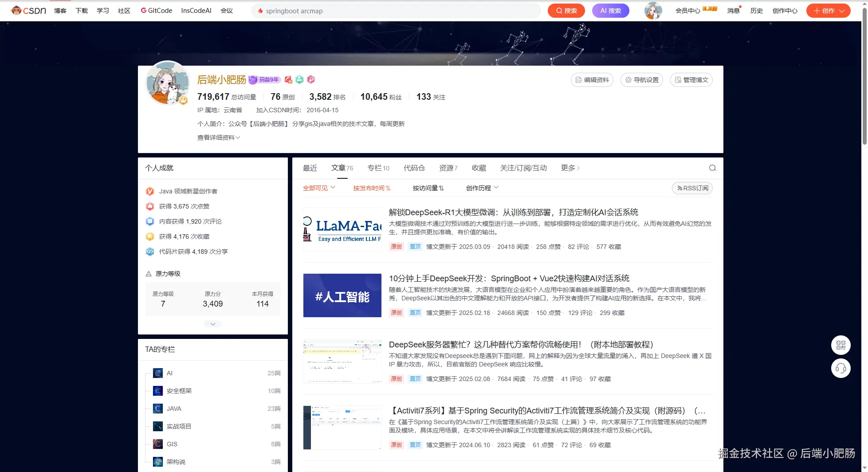
Task: Click the CSDN logo
Action: point(29,11)
